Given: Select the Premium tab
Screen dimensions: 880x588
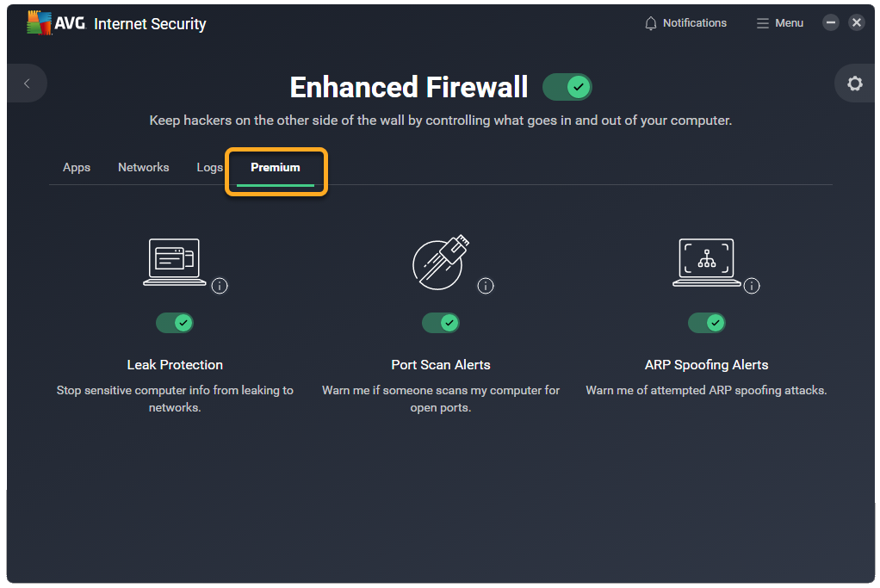Looking at the screenshot, I should pos(275,167).
